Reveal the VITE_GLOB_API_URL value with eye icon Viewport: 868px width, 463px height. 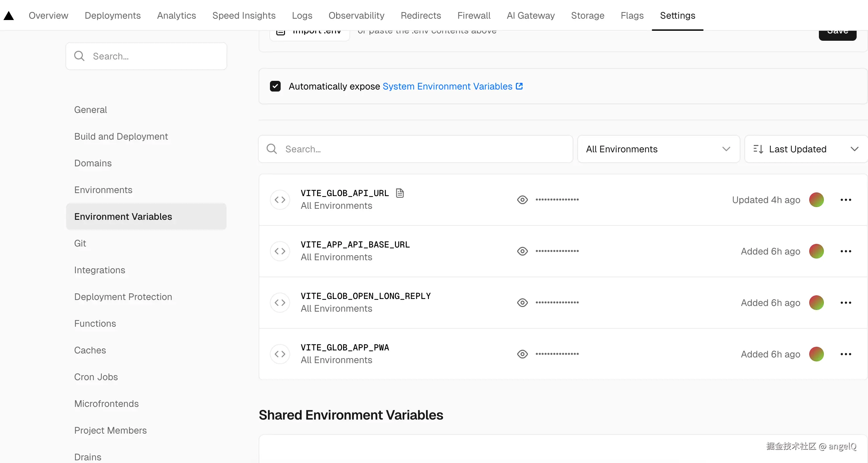click(x=522, y=200)
